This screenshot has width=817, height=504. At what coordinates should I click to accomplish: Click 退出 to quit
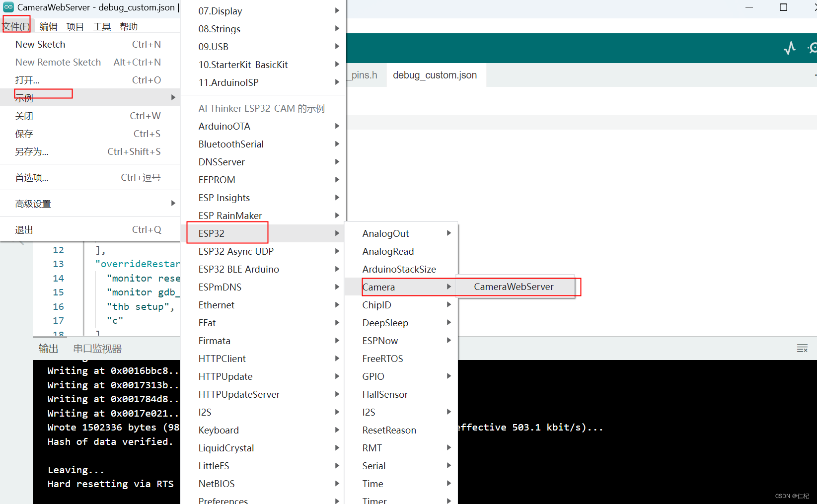coord(90,229)
